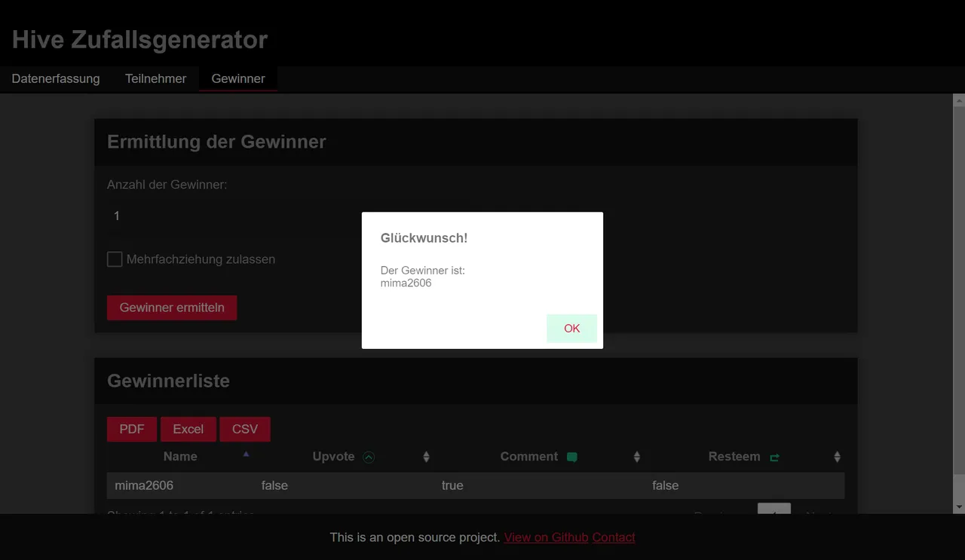Click the 'true' value in Comment column

452,485
